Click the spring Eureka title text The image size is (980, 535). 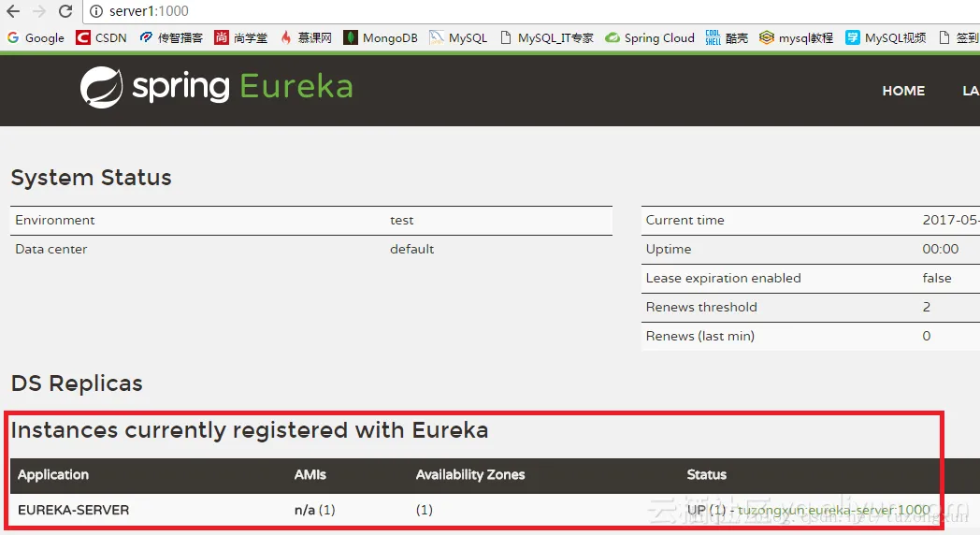pyautogui.click(x=242, y=87)
